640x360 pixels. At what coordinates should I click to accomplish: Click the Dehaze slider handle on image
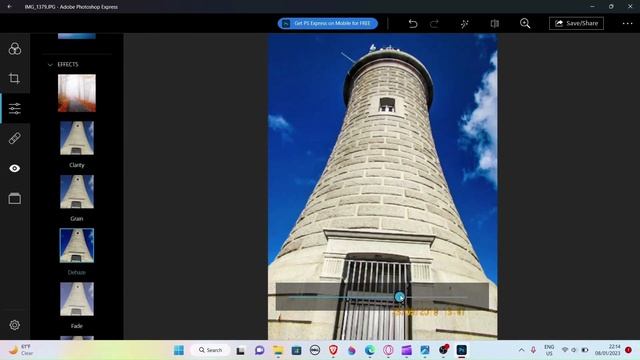tap(399, 297)
